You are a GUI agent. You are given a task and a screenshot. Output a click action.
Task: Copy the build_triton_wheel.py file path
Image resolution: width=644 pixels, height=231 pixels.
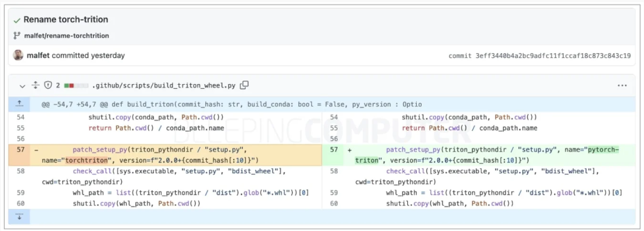(244, 85)
